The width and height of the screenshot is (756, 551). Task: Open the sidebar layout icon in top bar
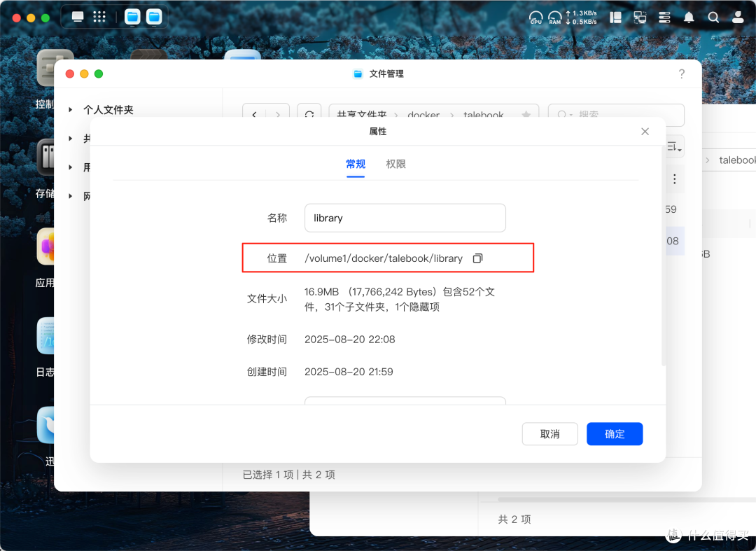click(x=615, y=18)
